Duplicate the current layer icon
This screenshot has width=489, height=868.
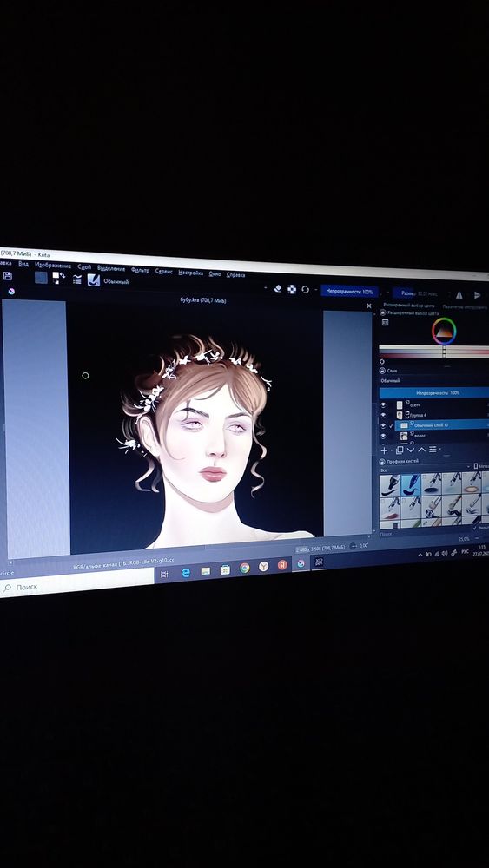click(x=400, y=450)
